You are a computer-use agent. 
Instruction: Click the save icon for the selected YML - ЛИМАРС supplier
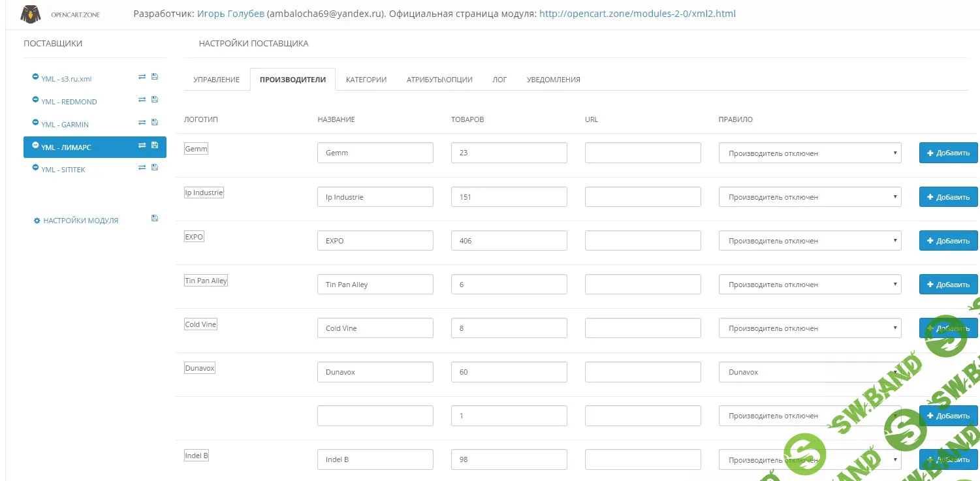(x=154, y=145)
